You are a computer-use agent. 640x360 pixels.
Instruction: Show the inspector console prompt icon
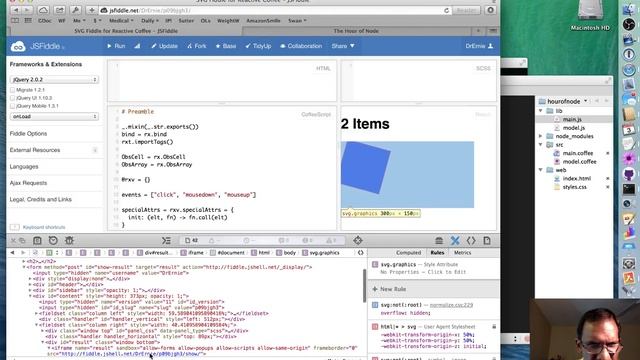(166, 240)
